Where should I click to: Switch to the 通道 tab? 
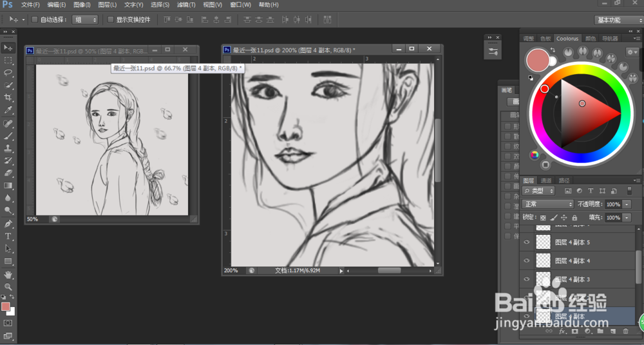tap(546, 181)
